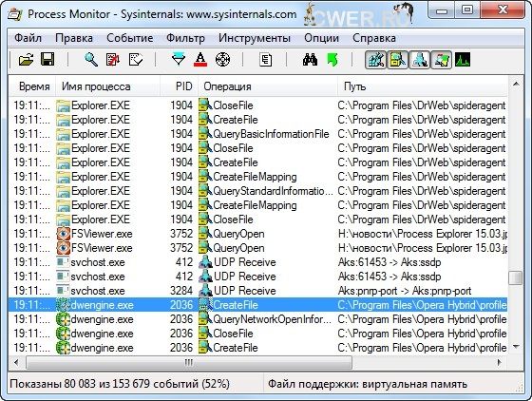Screen dimensions: 532x401
Task: Click the Время column header
Action: point(32,86)
